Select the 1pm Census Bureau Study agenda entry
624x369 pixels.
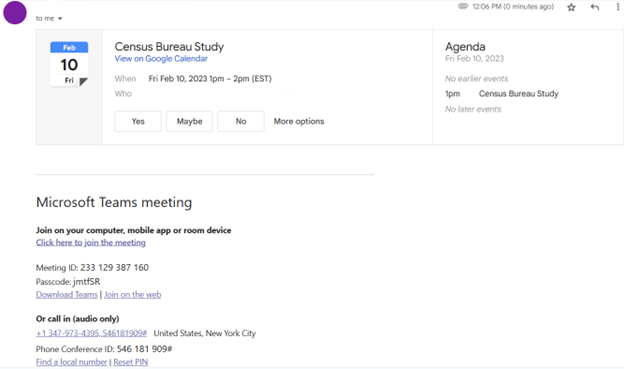click(x=502, y=94)
